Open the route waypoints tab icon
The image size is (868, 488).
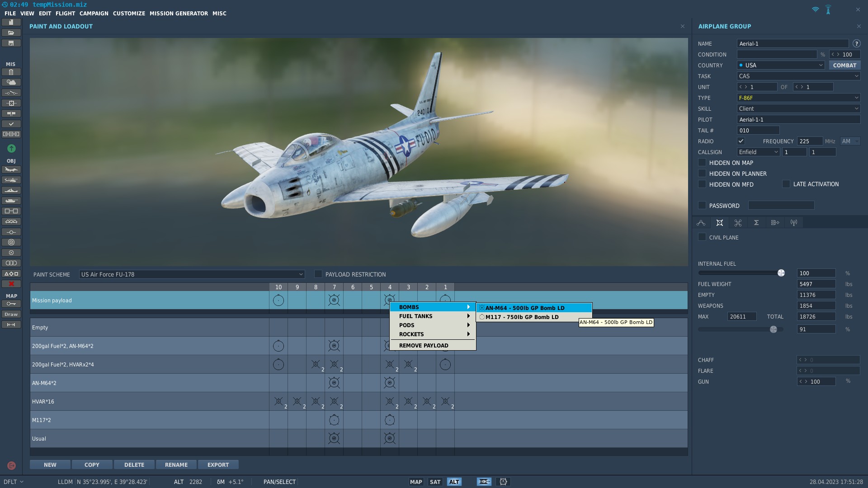click(x=701, y=223)
